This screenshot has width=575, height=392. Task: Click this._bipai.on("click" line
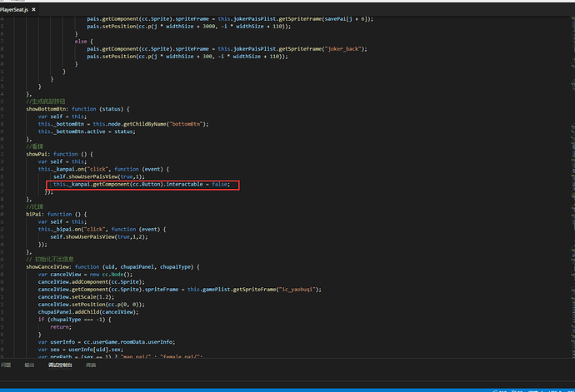[x=102, y=230]
